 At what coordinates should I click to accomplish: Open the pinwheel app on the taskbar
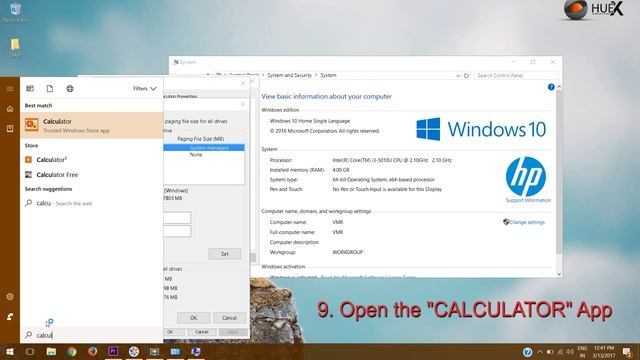[x=134, y=351]
